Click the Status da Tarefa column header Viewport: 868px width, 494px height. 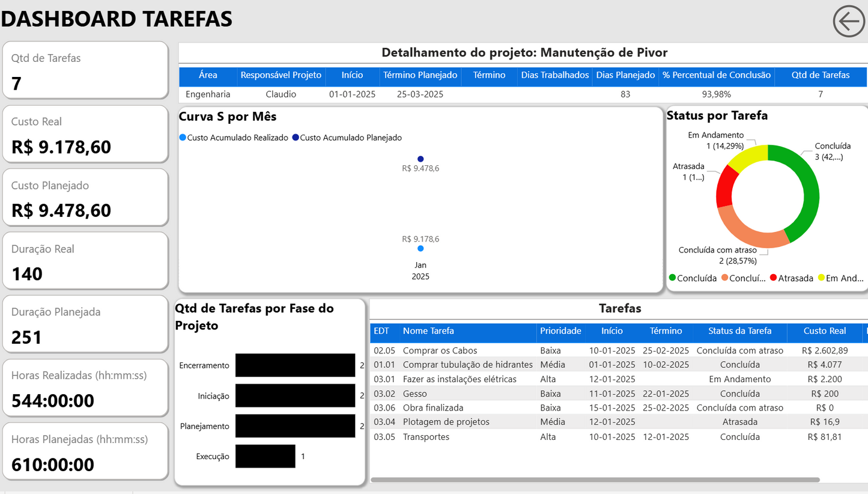(x=739, y=331)
